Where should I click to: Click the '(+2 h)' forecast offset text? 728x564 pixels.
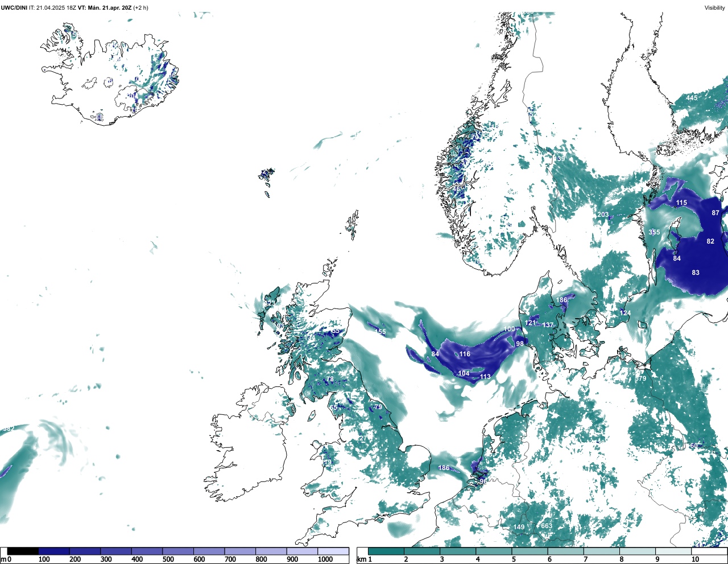tap(141, 7)
